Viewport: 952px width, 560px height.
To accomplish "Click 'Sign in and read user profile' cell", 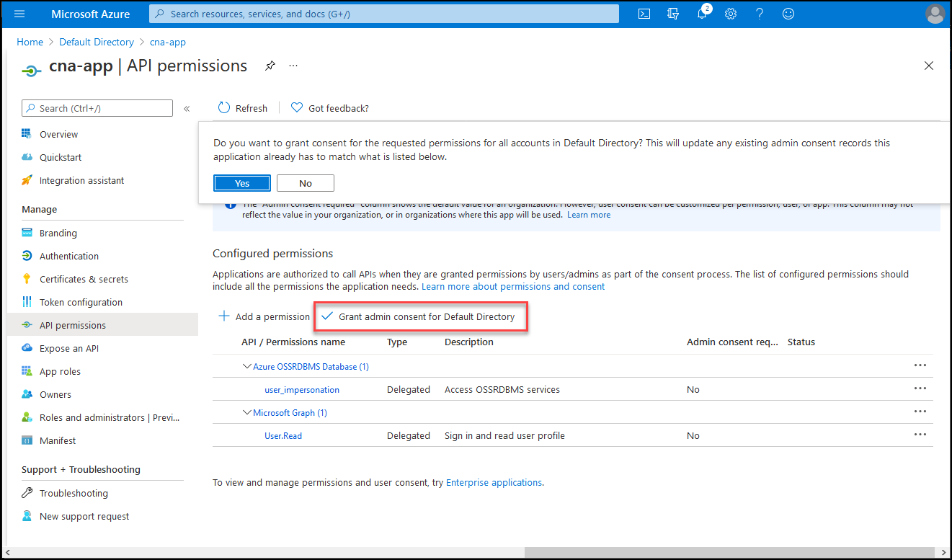I will click(x=504, y=435).
